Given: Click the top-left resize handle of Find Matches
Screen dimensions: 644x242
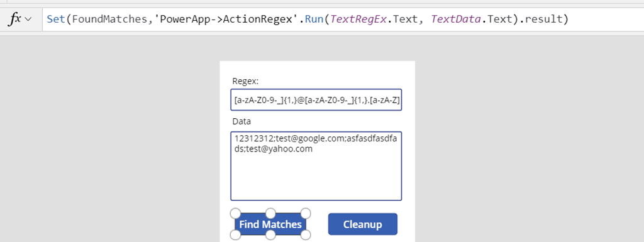Looking at the screenshot, I should coord(235,213).
